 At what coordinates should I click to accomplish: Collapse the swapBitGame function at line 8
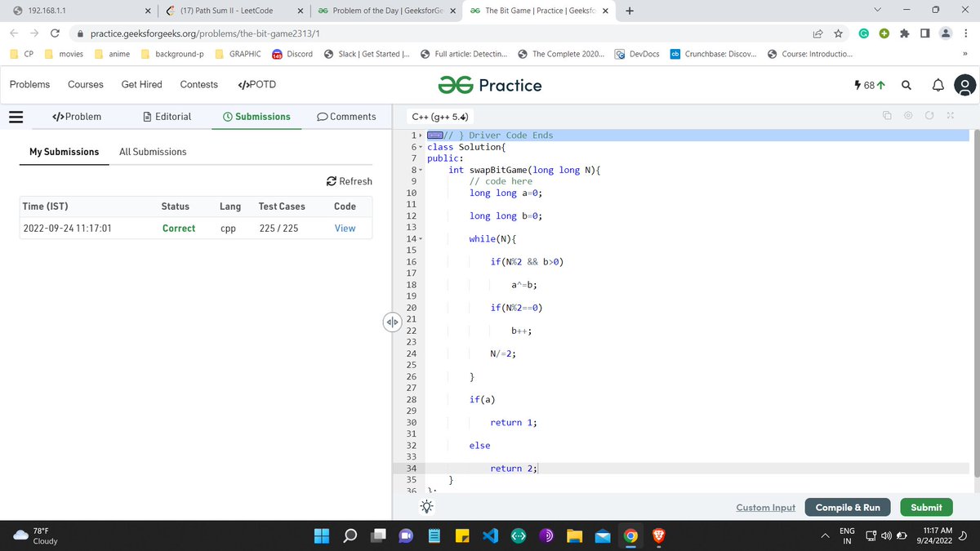click(x=422, y=170)
